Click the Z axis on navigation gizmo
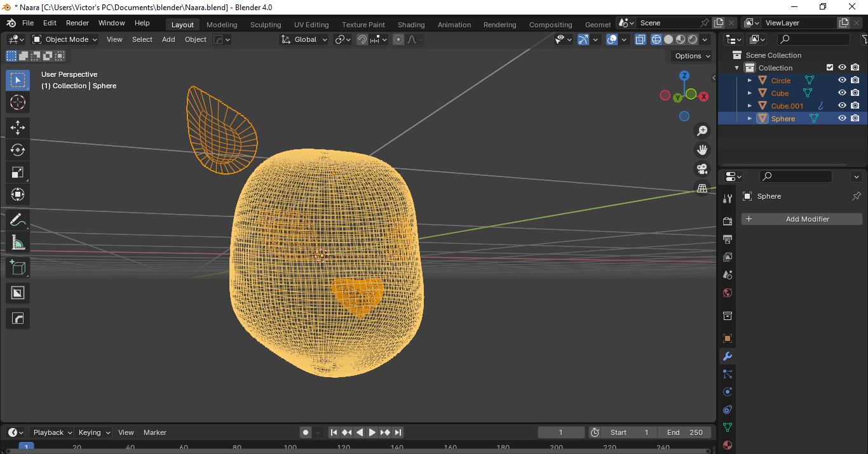 click(x=684, y=76)
